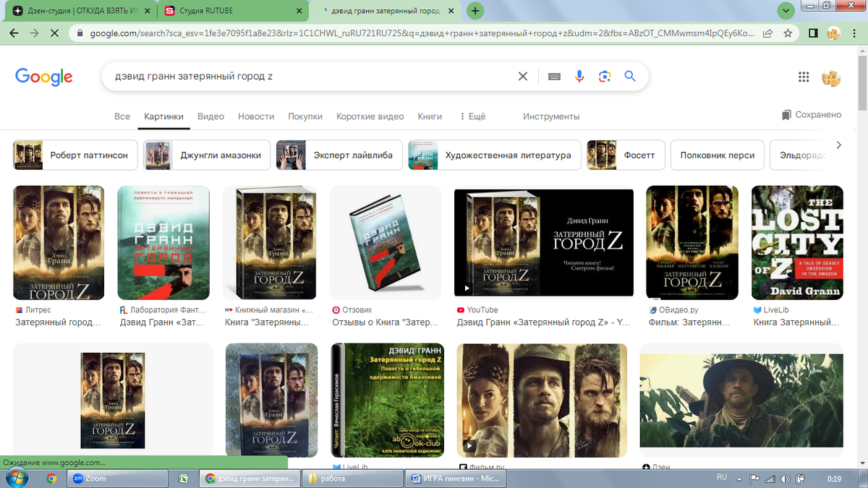Select the Все search tab
Viewport: 868px width, 488px height.
(122, 116)
